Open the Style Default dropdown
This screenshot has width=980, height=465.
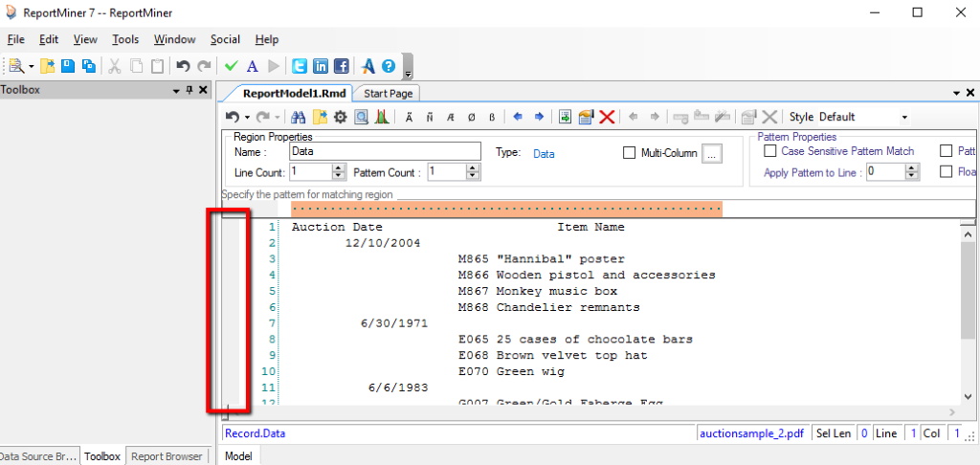pyautogui.click(x=904, y=117)
